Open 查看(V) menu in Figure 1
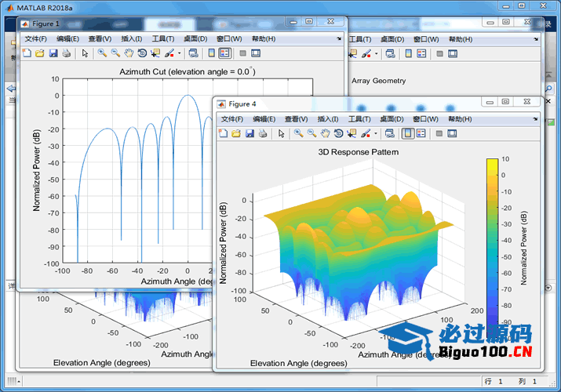This screenshot has height=392, width=561. coord(100,38)
